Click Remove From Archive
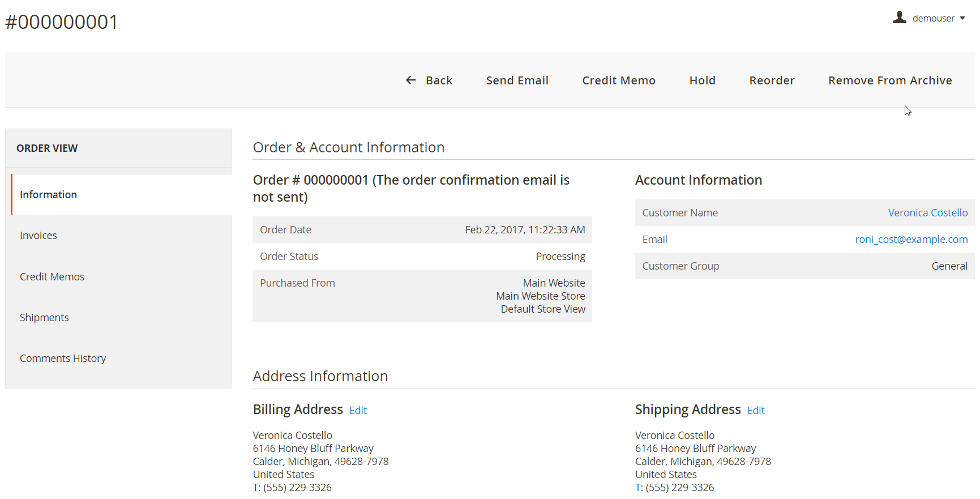Screen dimensions: 980x499 [x=889, y=80]
